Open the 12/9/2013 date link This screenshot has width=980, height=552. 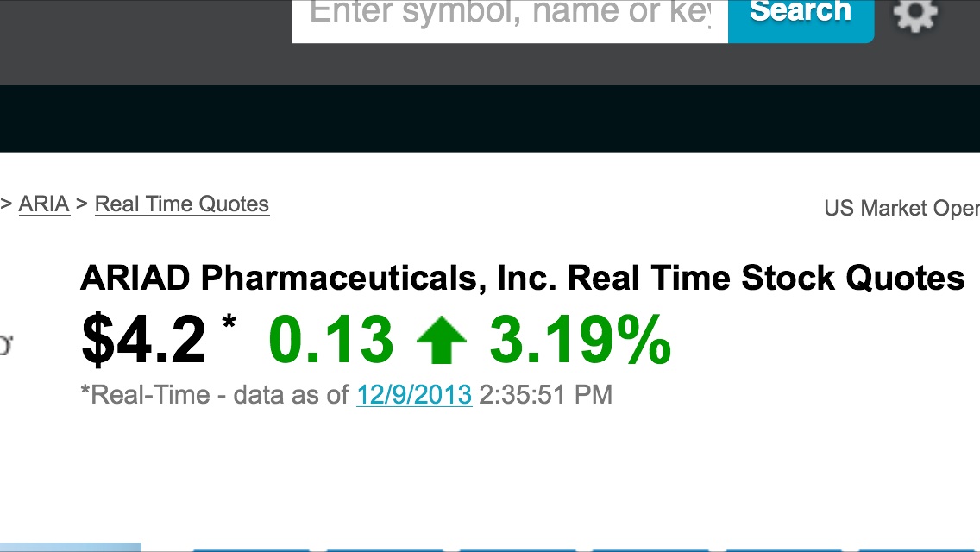point(414,395)
